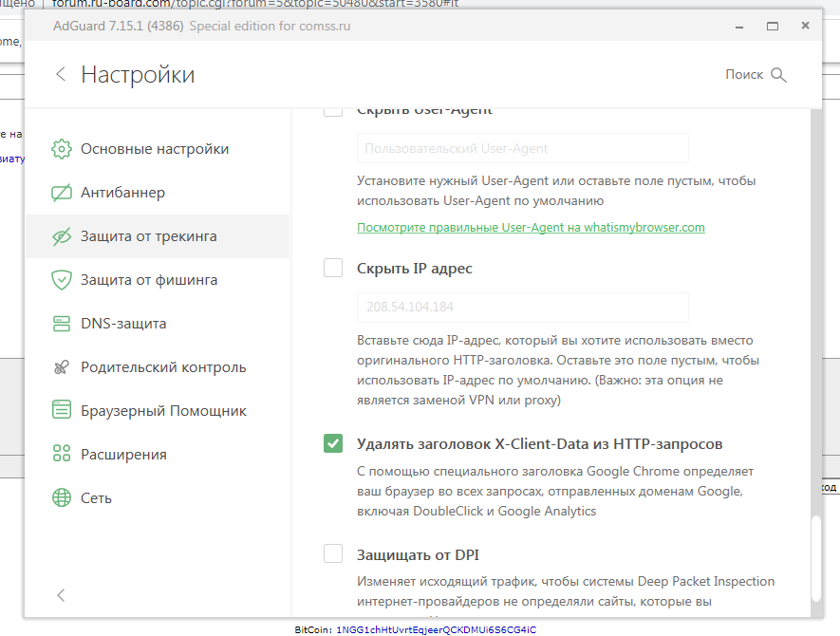The width and height of the screenshot is (840, 636).
Task: Click the Браузерный Помощник list icon
Action: tap(61, 410)
